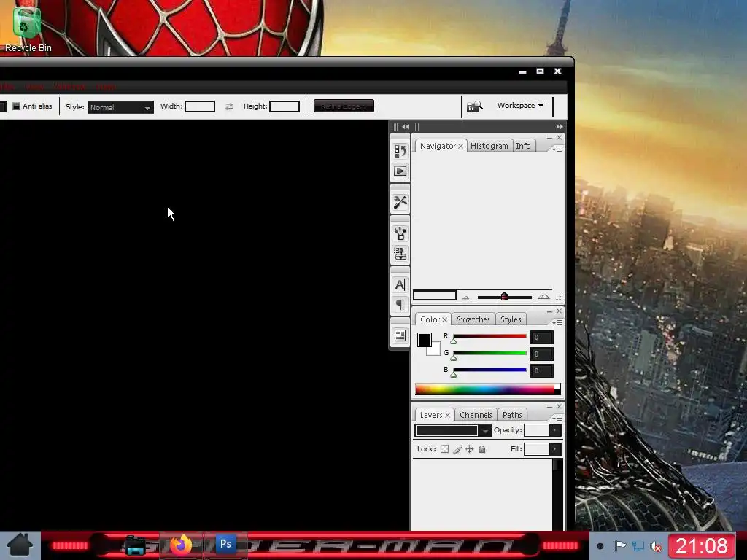Open the Opacity slider arrow

click(x=555, y=430)
